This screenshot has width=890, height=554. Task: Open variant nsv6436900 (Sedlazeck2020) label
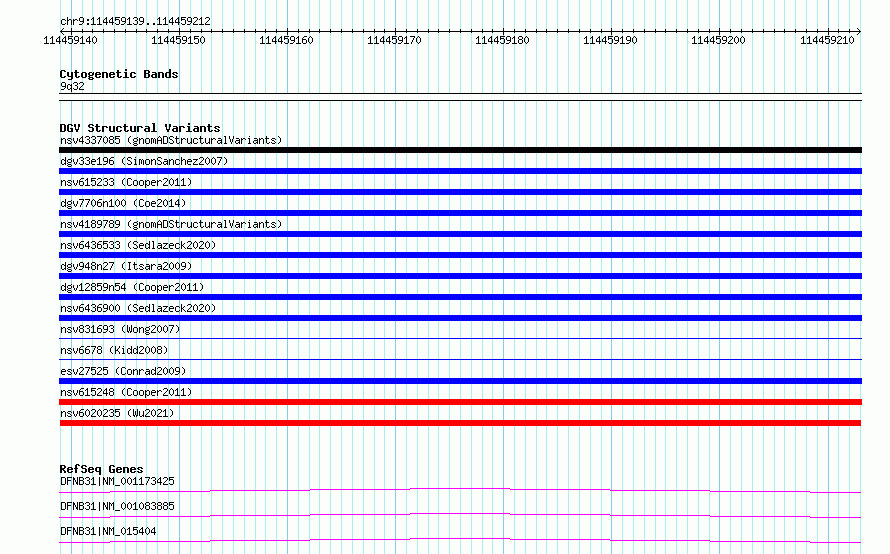[138, 308]
